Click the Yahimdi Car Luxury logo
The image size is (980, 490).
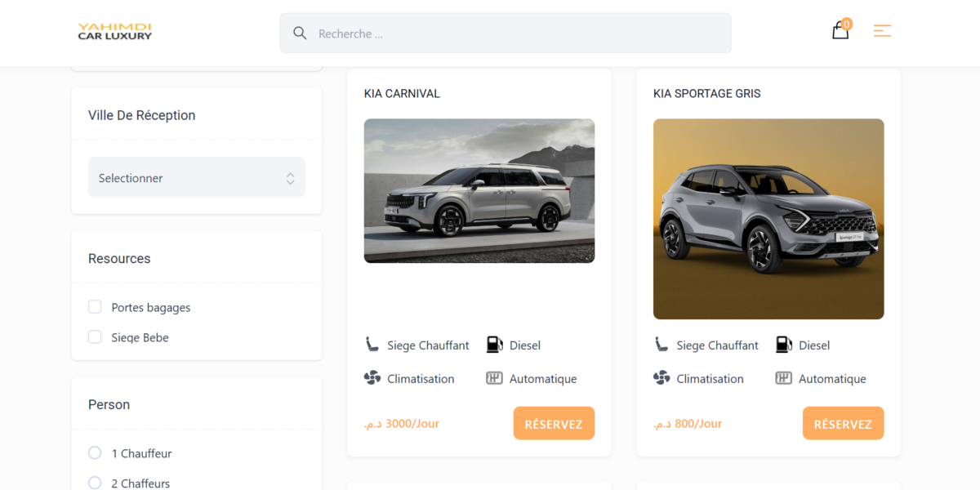pyautogui.click(x=115, y=32)
